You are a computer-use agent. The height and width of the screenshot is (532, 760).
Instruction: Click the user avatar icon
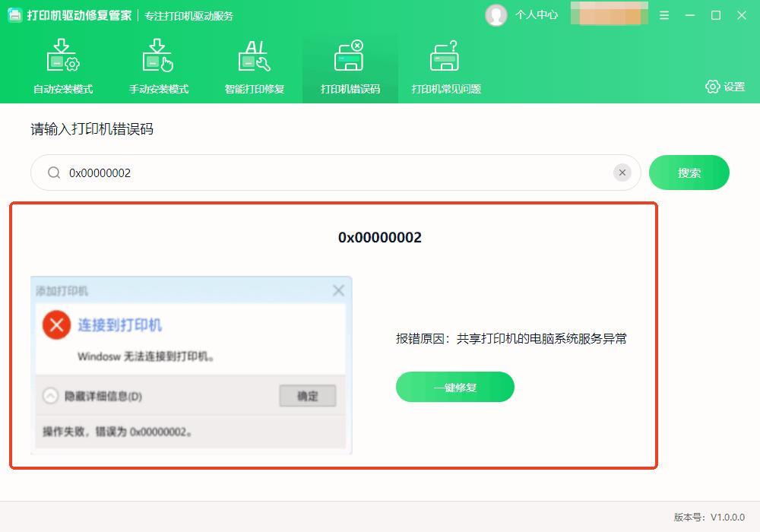coord(496,15)
